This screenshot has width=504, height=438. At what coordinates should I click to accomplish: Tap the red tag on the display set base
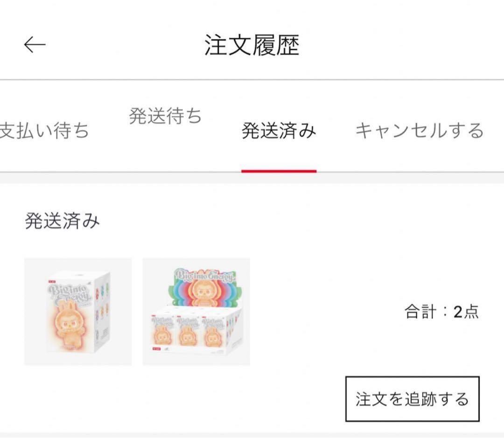pos(155,348)
